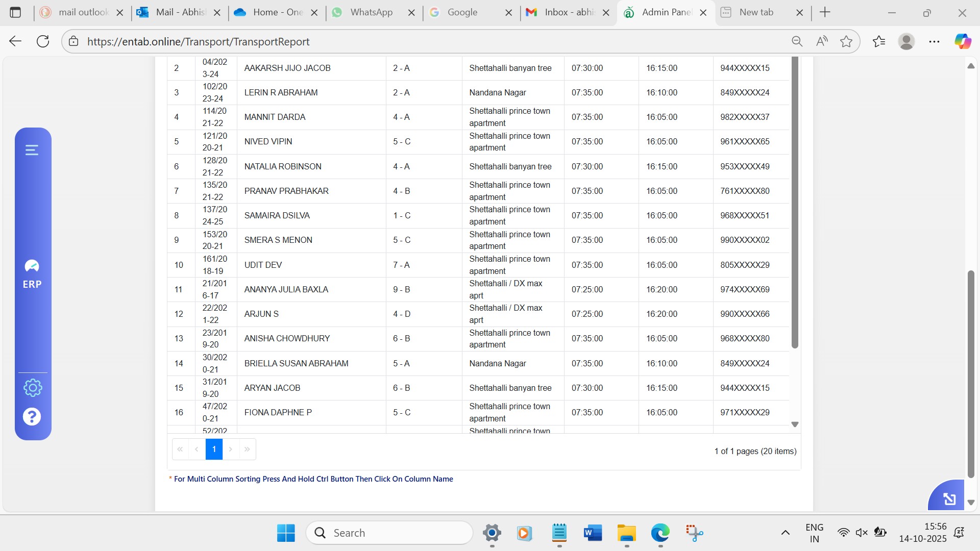
Task: Click the blue expand arrow corner button
Action: [x=948, y=498]
